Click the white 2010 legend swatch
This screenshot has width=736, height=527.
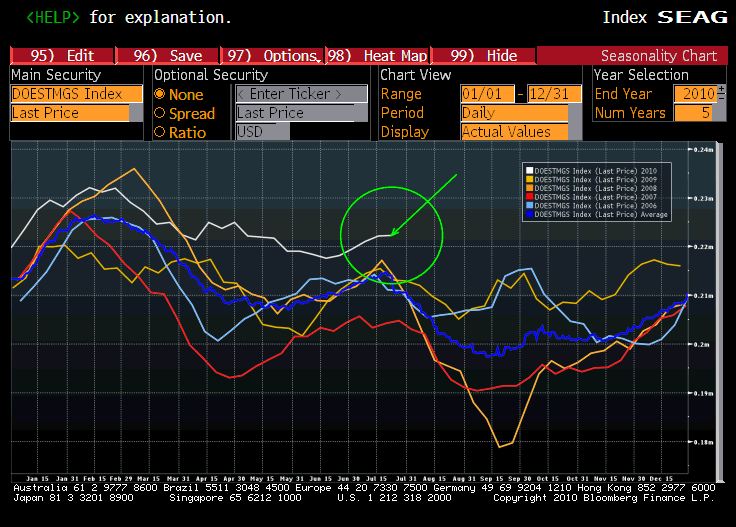[x=530, y=170]
